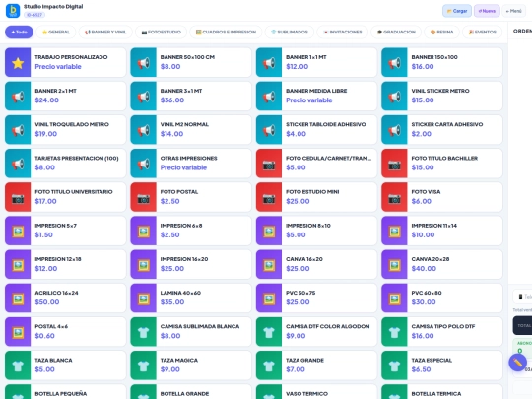Click megaphone icon for Banner 1x1 MT
This screenshot has height=399, width=532.
[269, 62]
